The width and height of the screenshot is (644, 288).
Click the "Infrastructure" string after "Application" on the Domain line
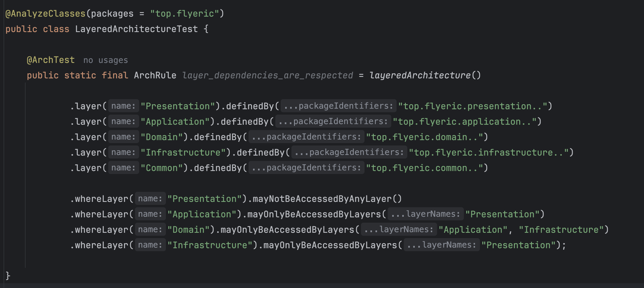point(561,230)
